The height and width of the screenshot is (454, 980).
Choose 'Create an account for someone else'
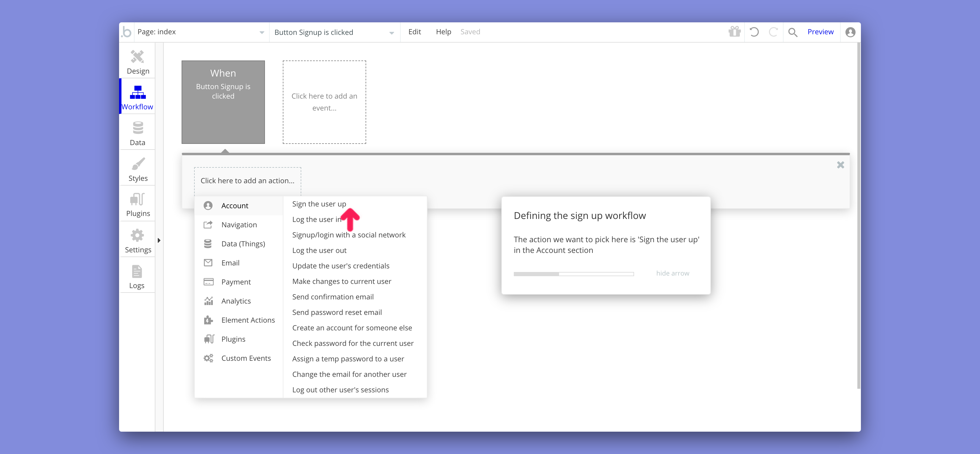(x=352, y=328)
